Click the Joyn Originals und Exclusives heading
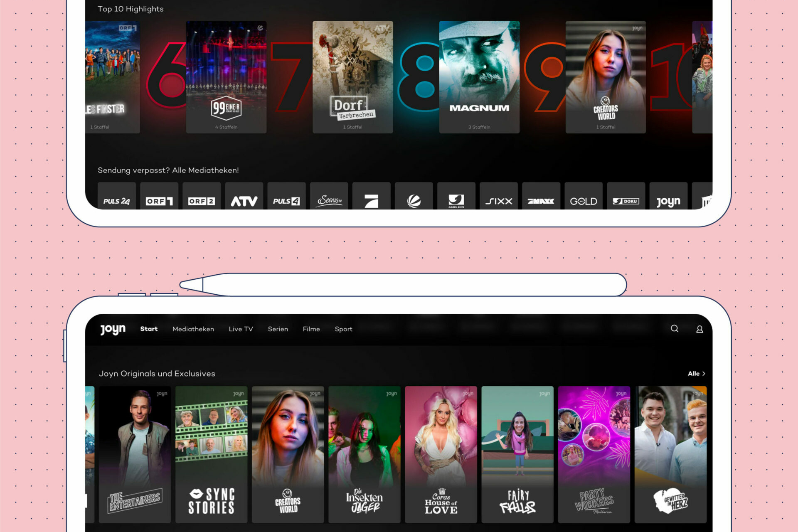 click(x=157, y=374)
